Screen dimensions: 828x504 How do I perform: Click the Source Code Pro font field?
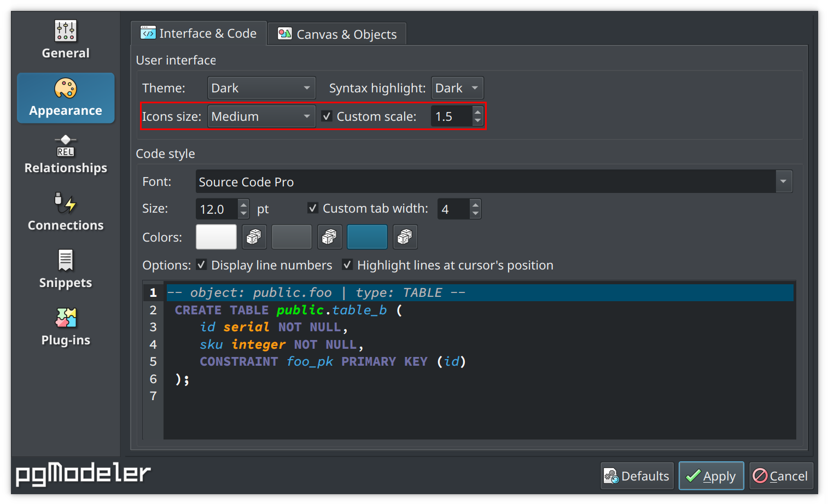[x=486, y=181]
